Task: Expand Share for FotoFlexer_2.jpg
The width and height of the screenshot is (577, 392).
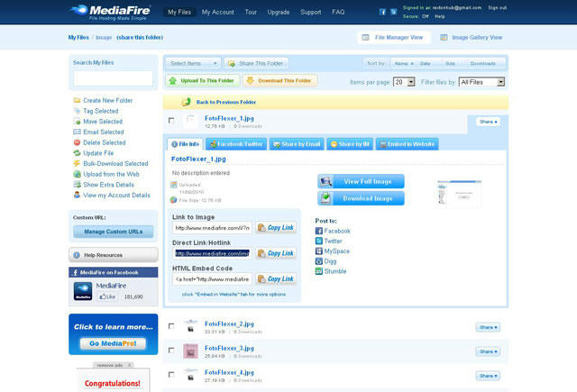Action: (x=488, y=327)
